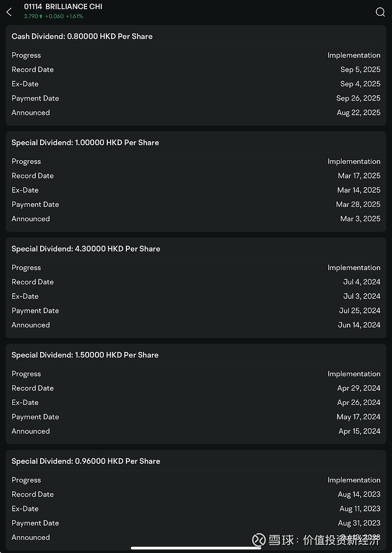Select the Cash Dividend 0.80000 HKD heading
This screenshot has width=392, height=553.
[82, 36]
